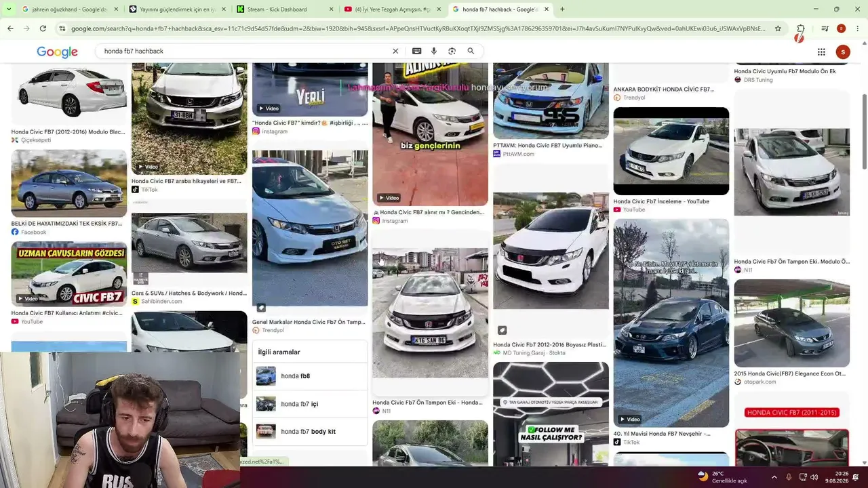Open the Chrome extensions menu
868x488 pixels.
coord(800,28)
